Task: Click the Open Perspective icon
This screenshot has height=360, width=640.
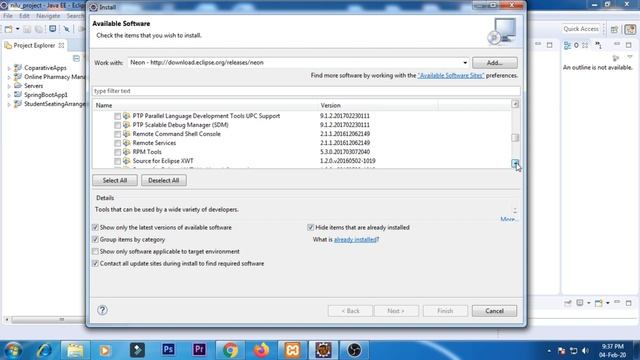Action: 614,29
